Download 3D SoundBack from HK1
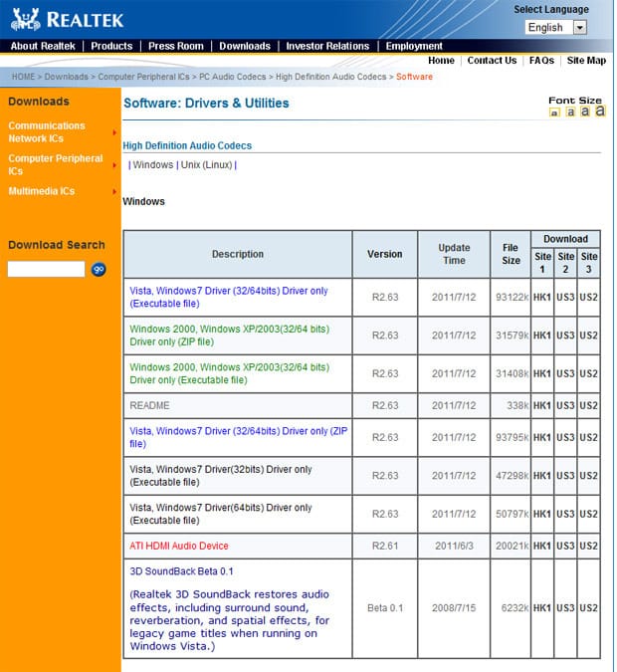This screenshot has width=617, height=672. (542, 607)
